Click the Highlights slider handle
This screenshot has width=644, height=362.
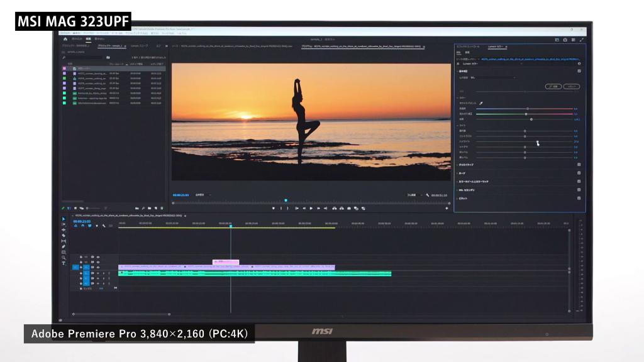tap(536, 142)
